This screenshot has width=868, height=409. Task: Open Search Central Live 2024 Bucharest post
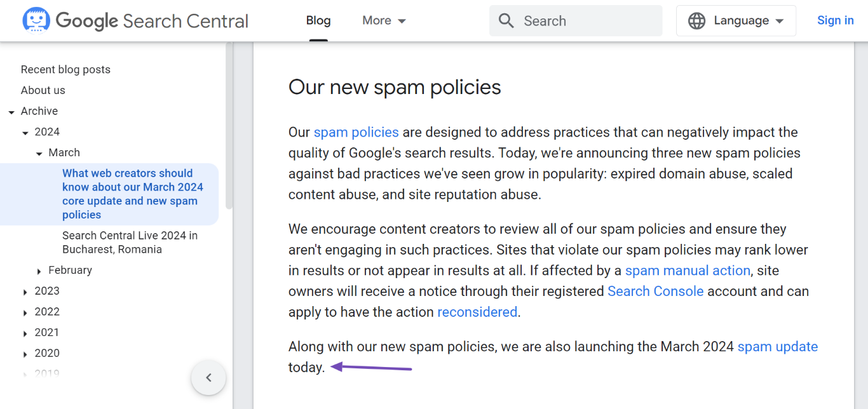[130, 242]
